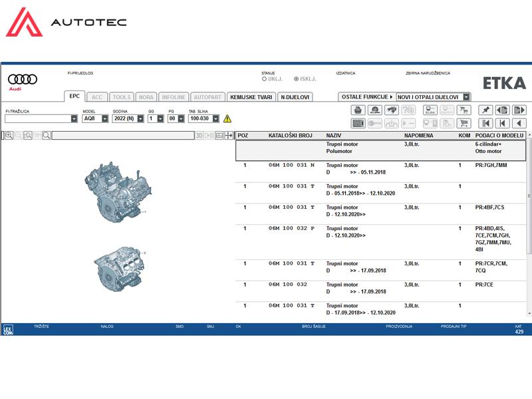This screenshot has height=399, width=532.
Task: Click the LexCom logo in status bar
Action: point(8,329)
